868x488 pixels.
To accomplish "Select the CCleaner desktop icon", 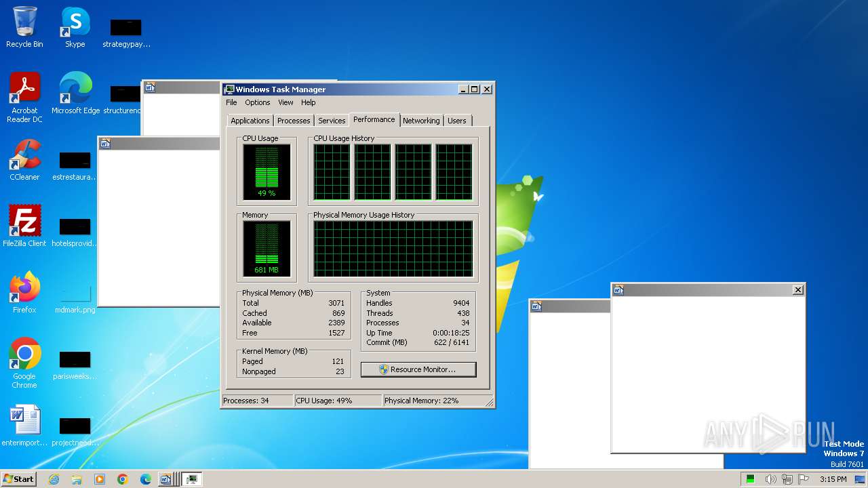I will click(x=24, y=160).
